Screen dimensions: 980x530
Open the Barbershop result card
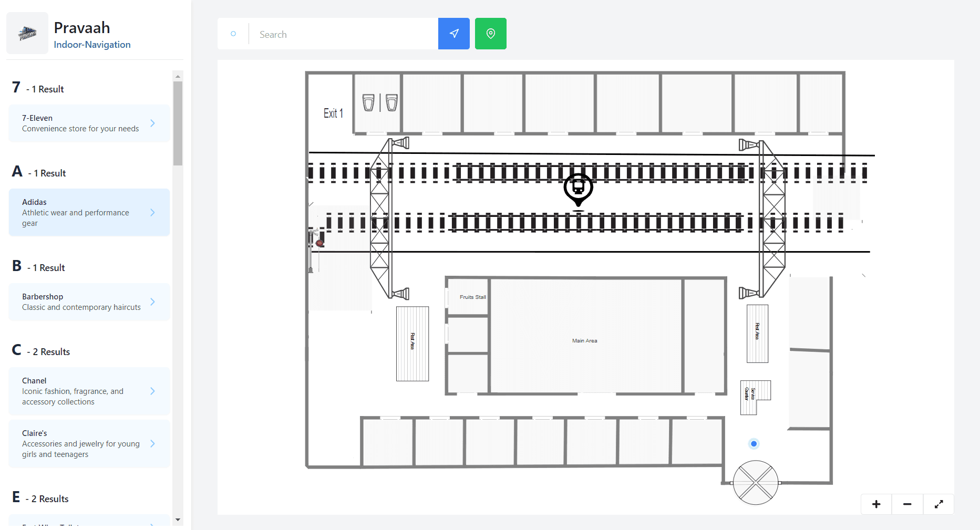89,302
